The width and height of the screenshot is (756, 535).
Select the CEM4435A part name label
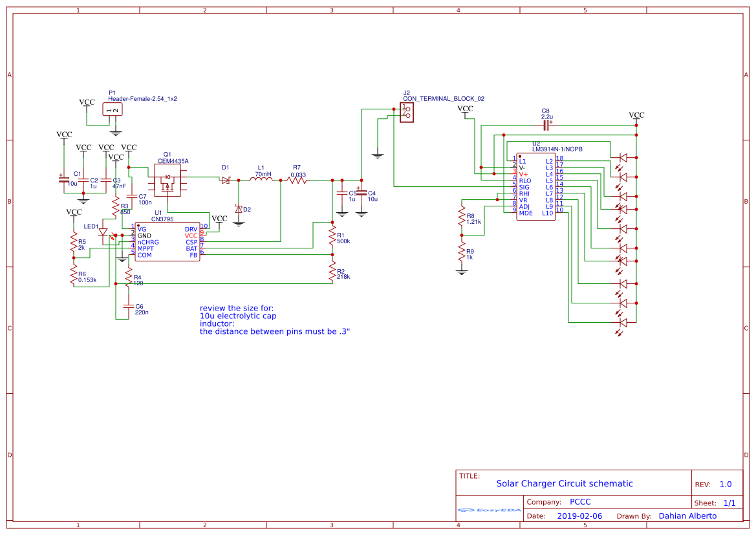point(173,161)
